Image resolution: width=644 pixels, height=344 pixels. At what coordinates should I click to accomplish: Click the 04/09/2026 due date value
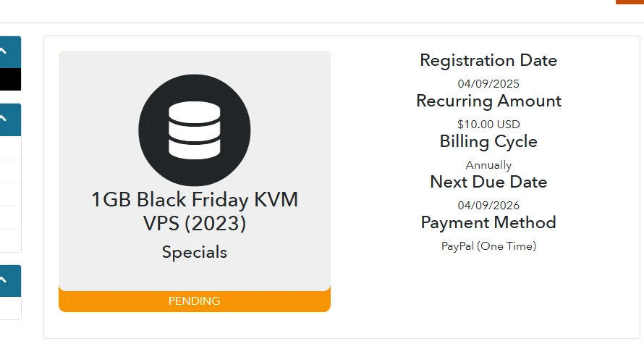coord(488,205)
